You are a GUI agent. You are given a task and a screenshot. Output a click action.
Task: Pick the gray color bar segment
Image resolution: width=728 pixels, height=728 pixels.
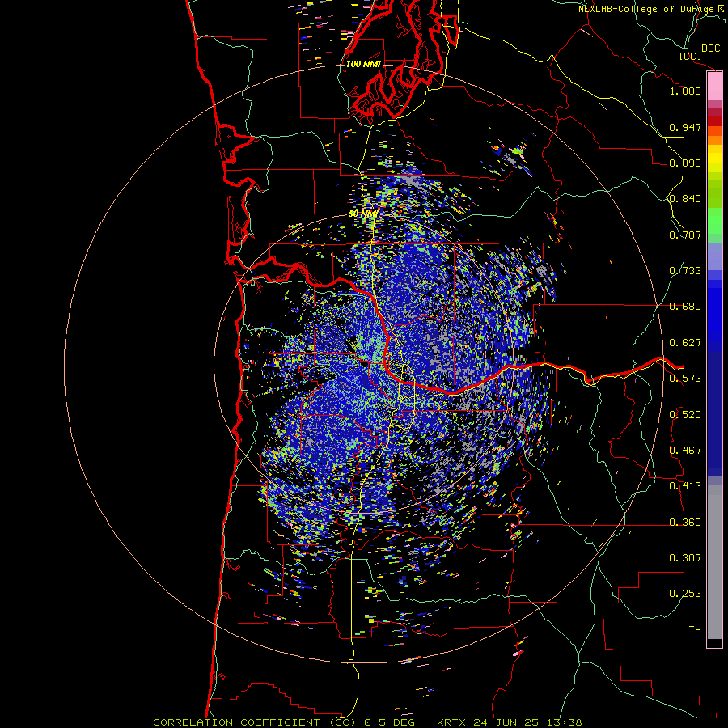click(714, 562)
